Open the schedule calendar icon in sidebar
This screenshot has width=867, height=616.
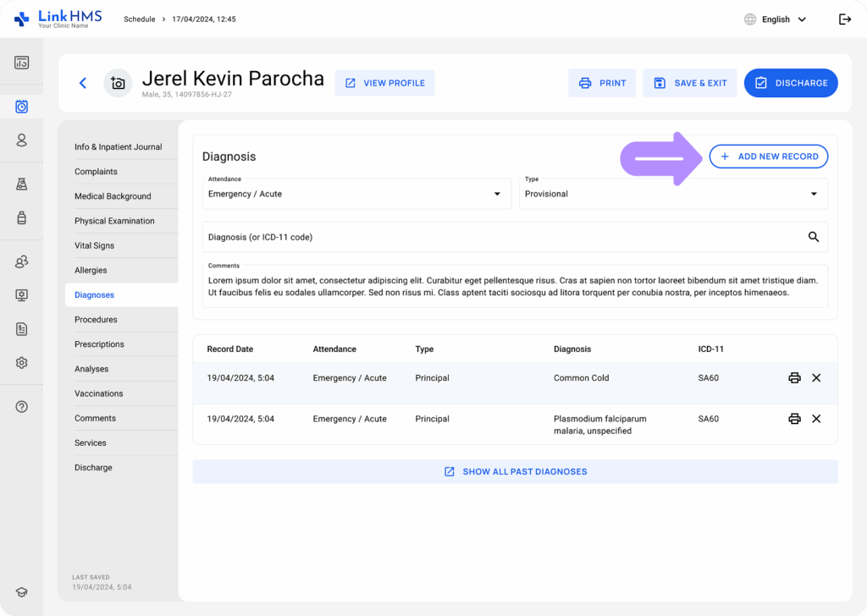[21, 106]
